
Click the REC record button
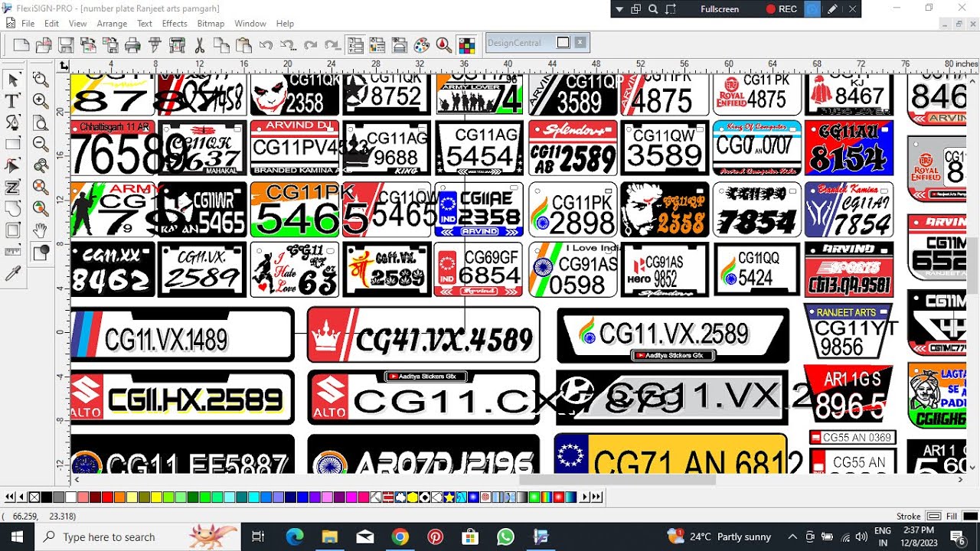(781, 9)
